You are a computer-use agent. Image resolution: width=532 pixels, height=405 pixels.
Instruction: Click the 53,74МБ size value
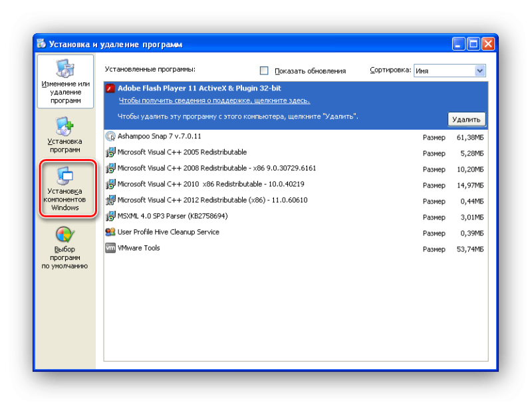coord(470,249)
